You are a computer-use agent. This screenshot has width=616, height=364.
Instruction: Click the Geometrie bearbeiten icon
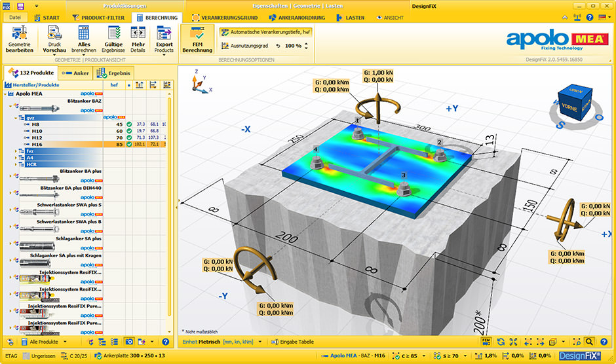click(19, 33)
